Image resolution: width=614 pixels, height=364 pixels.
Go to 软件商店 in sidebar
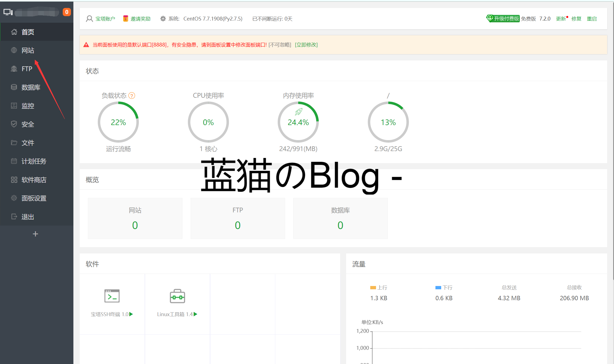(x=34, y=180)
